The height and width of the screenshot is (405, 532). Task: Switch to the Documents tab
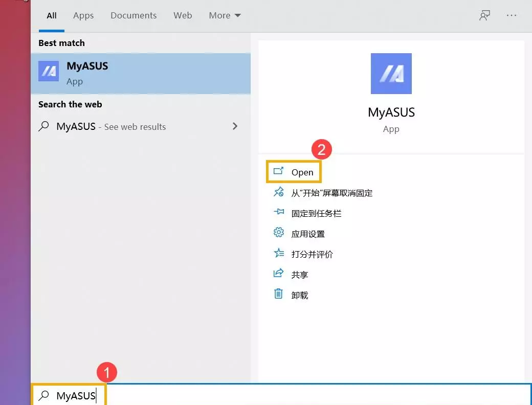point(134,15)
